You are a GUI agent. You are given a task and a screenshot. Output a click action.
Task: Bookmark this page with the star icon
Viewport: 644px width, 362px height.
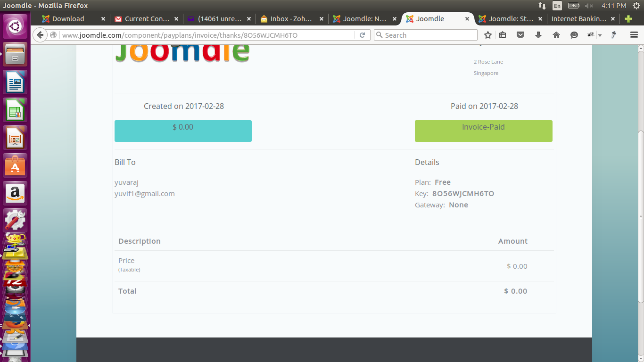point(488,35)
